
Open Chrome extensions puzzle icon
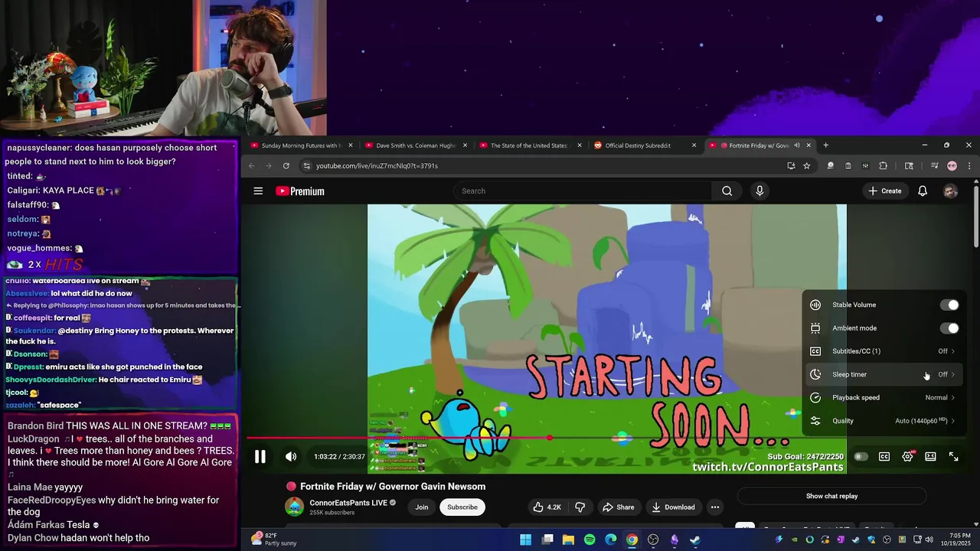(x=883, y=165)
